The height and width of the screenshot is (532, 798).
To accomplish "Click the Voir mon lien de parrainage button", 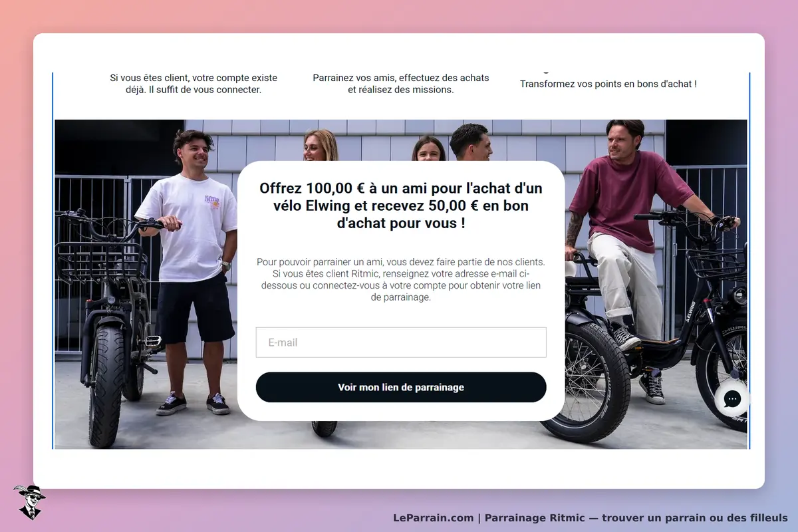I will click(x=401, y=387).
